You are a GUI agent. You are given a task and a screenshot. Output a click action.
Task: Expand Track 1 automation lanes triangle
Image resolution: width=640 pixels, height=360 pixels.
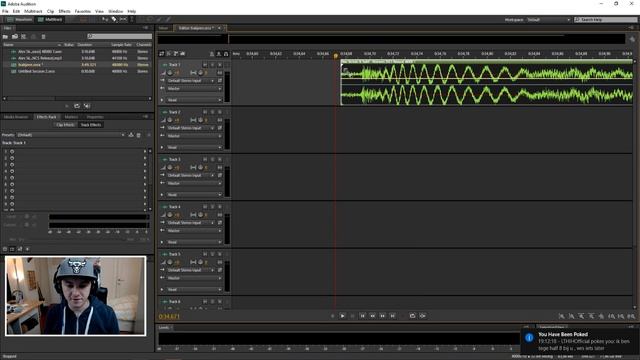pyautogui.click(x=162, y=100)
